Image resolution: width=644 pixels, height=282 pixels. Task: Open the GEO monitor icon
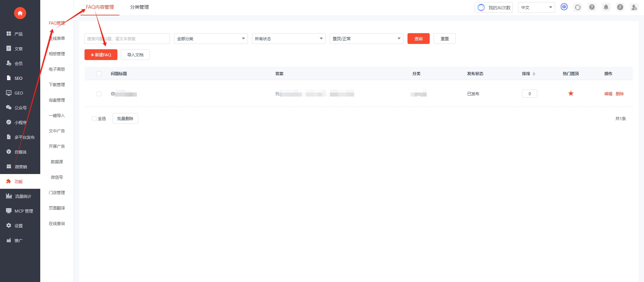point(9,93)
